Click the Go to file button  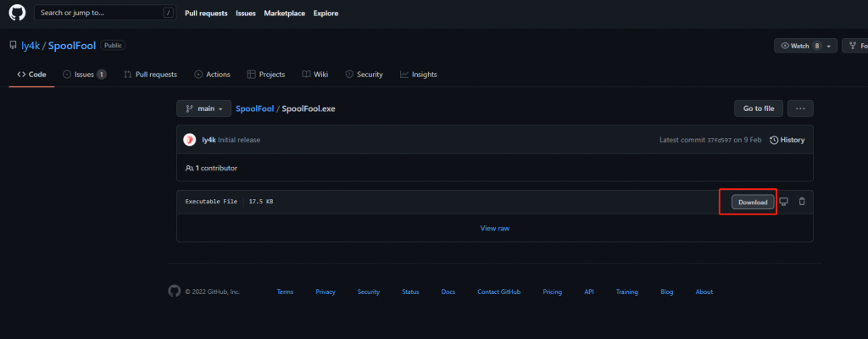pyautogui.click(x=758, y=108)
